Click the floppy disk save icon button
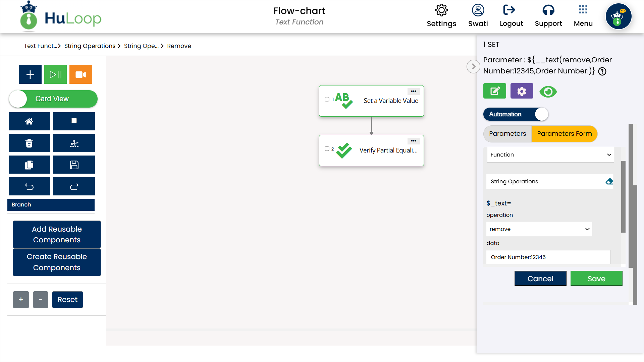 [74, 165]
